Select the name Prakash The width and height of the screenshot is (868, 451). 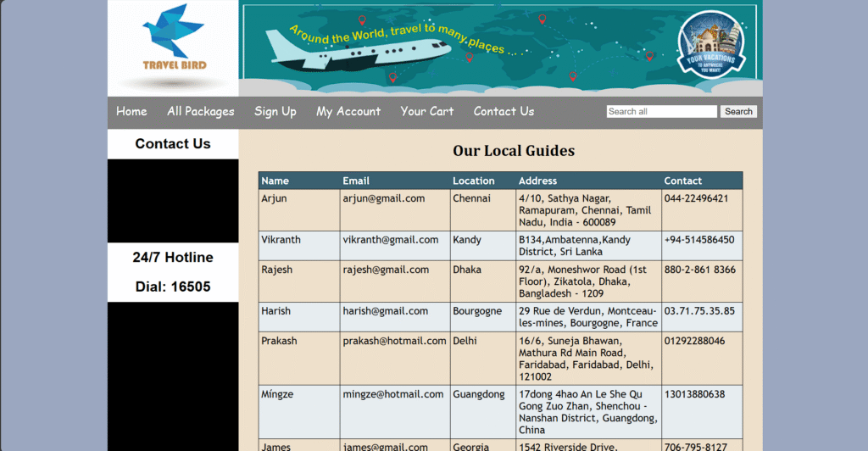click(x=279, y=341)
